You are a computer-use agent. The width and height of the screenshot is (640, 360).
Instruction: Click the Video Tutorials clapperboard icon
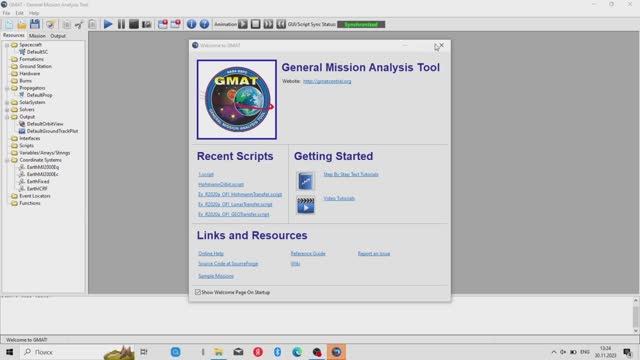[x=306, y=205]
